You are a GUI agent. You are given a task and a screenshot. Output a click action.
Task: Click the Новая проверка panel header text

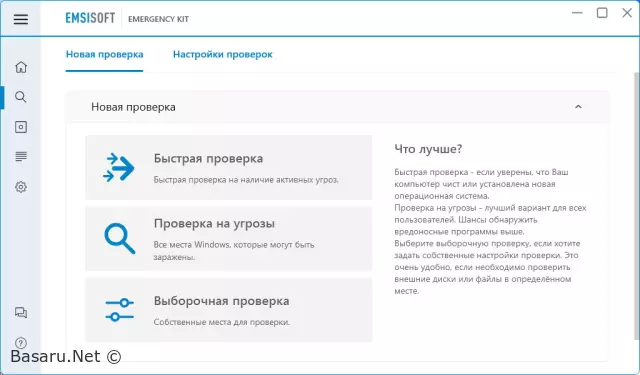tap(133, 107)
